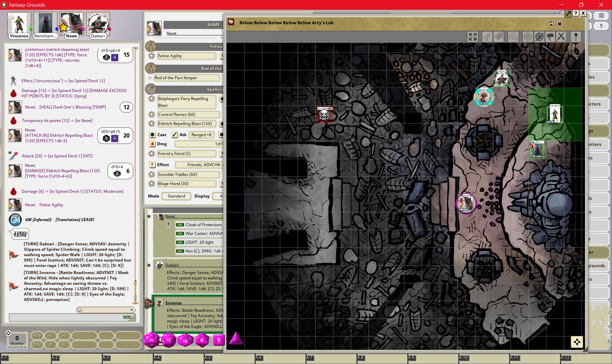Toggle ON switch for LIGHT: 20 light effect
This screenshot has width=612, height=364.
(180, 242)
